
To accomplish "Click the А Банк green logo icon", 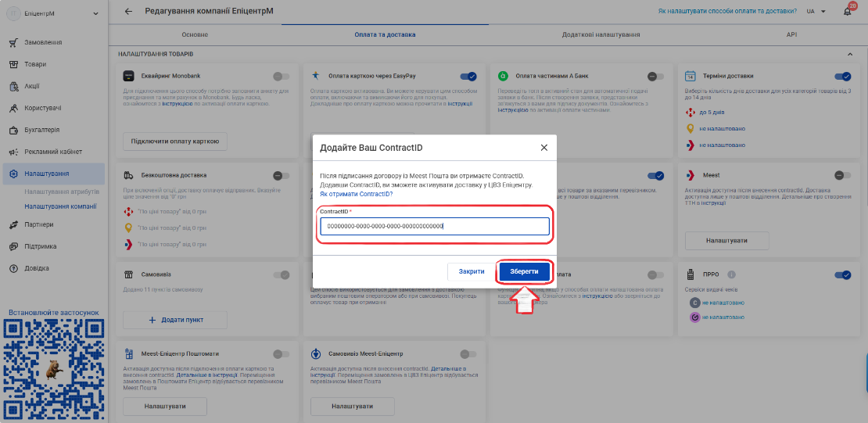I will 503,76.
